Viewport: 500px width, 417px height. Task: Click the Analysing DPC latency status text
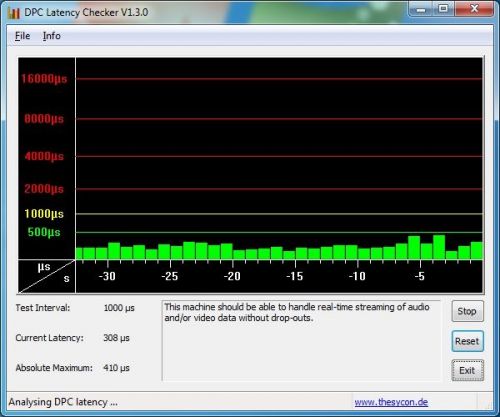pos(63,402)
